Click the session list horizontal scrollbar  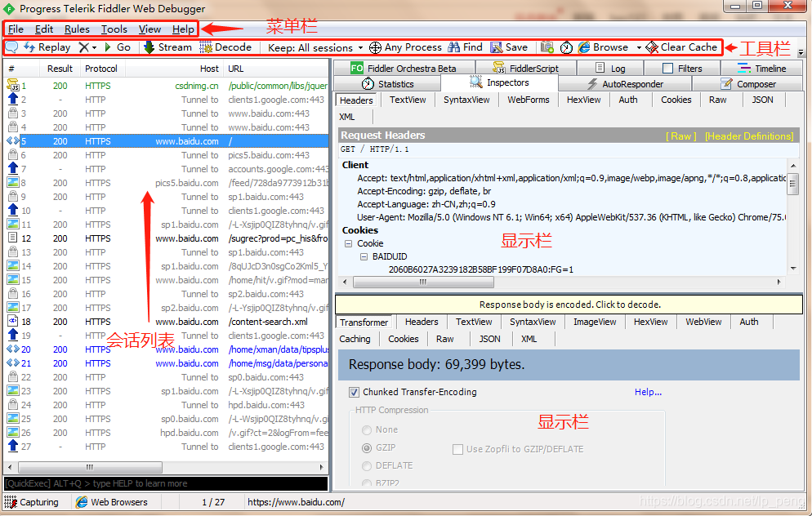(x=166, y=467)
